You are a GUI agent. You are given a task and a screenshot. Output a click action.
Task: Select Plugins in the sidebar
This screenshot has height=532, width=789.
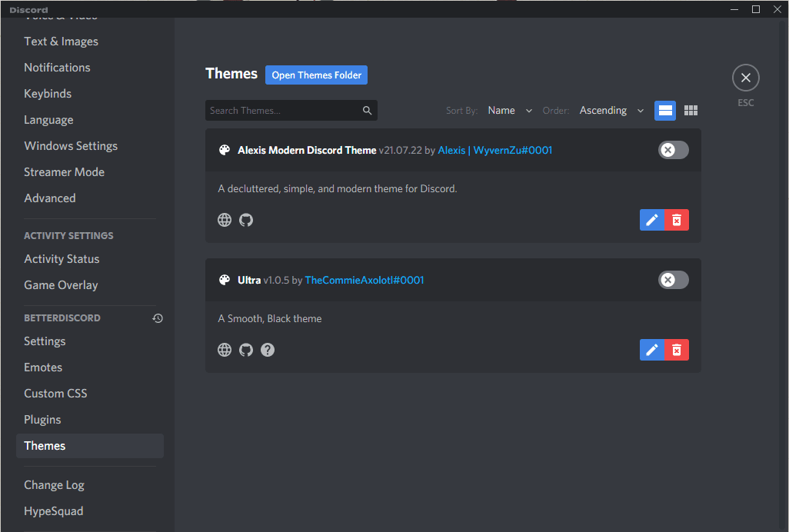coord(42,419)
